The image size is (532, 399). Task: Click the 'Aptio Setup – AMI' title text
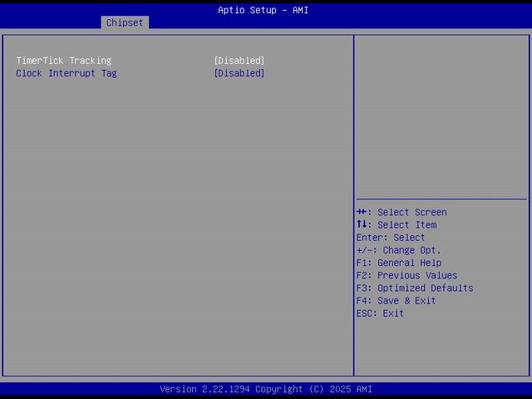264,10
